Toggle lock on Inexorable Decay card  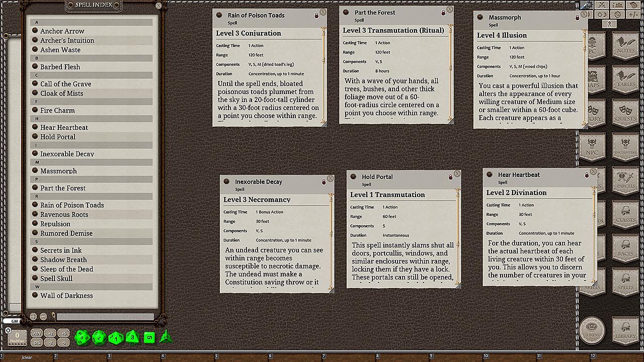coord(324,182)
